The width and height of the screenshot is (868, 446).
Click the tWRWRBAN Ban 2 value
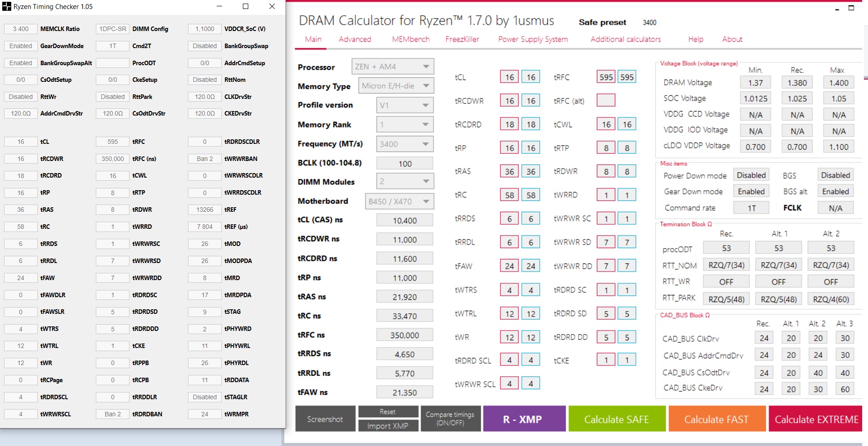pos(205,159)
